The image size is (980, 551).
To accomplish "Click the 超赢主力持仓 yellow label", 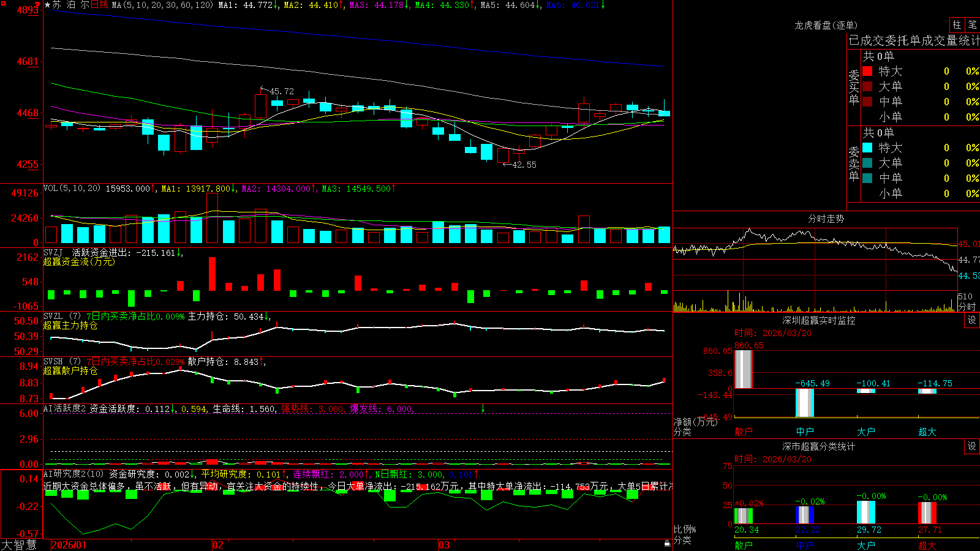I will click(x=70, y=325).
